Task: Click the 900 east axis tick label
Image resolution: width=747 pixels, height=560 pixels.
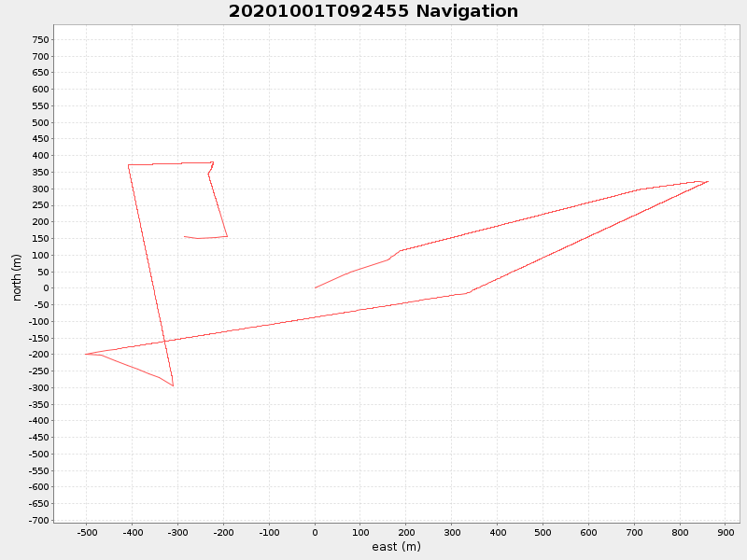Action: point(726,532)
